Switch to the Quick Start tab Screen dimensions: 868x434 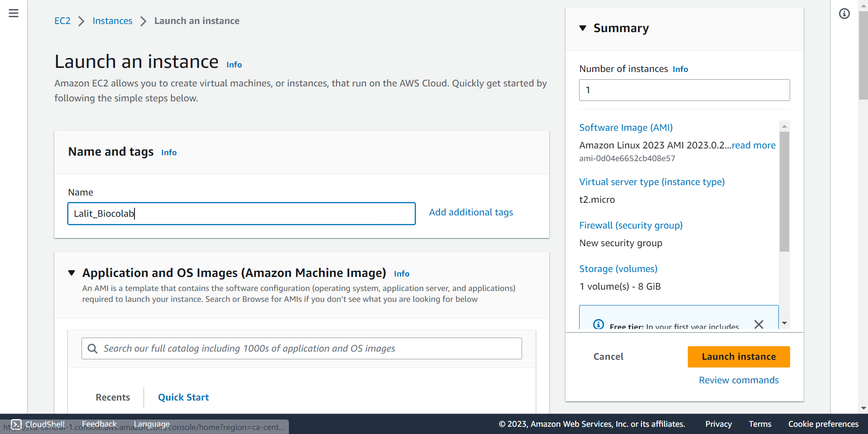tap(183, 397)
